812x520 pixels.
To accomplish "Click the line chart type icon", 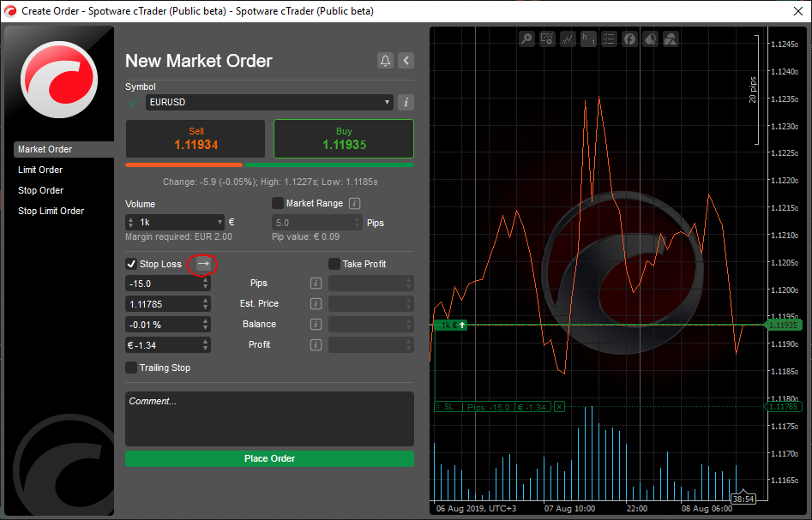I will pos(568,39).
